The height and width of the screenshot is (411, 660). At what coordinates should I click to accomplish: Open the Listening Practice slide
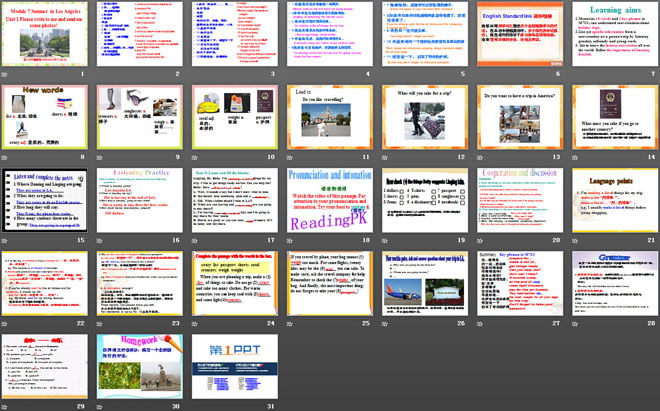point(140,199)
